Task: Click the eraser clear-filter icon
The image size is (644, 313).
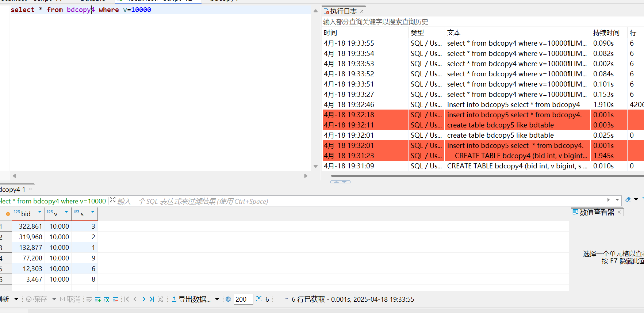Action: point(628,199)
